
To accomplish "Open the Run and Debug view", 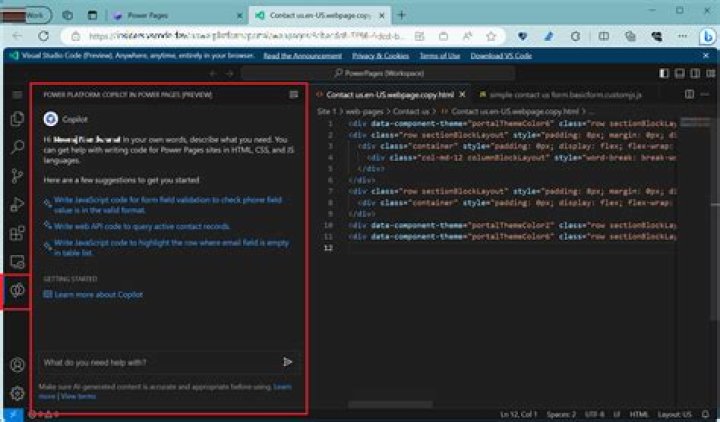I will pyautogui.click(x=17, y=204).
